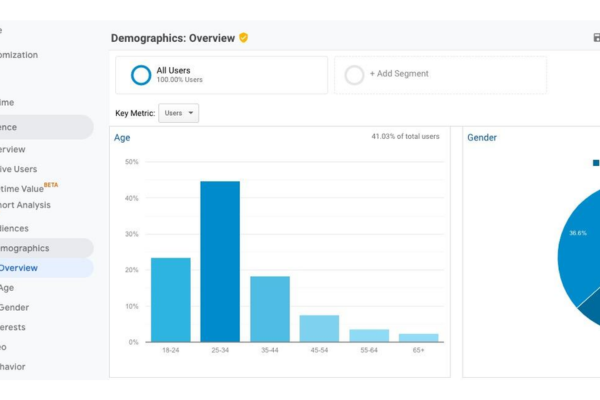This screenshot has width=600, height=400.
Task: Click the dark blue gender pie slice
Action: (x=591, y=310)
